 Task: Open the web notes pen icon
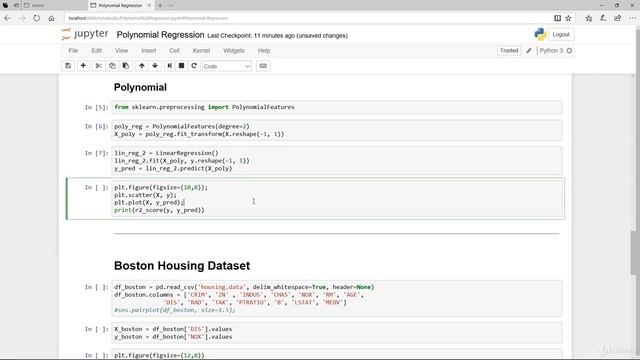(603, 18)
